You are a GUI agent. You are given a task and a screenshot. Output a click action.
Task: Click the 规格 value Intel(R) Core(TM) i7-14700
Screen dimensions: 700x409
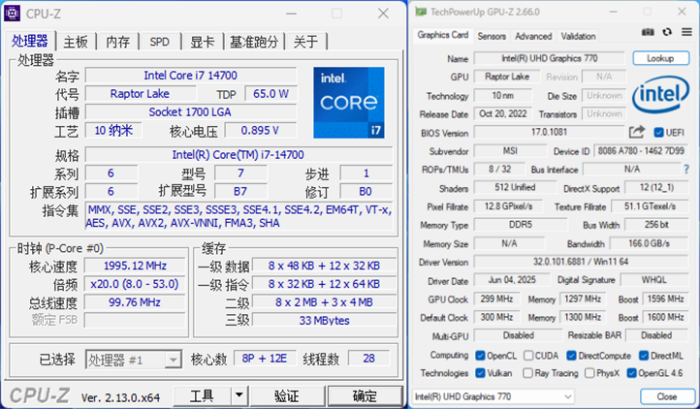[238, 154]
